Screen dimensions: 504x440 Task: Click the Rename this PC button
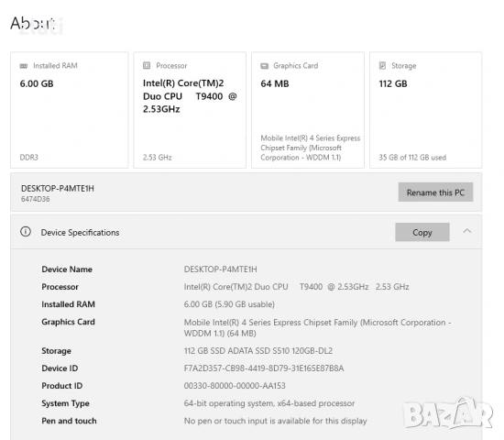(x=435, y=192)
